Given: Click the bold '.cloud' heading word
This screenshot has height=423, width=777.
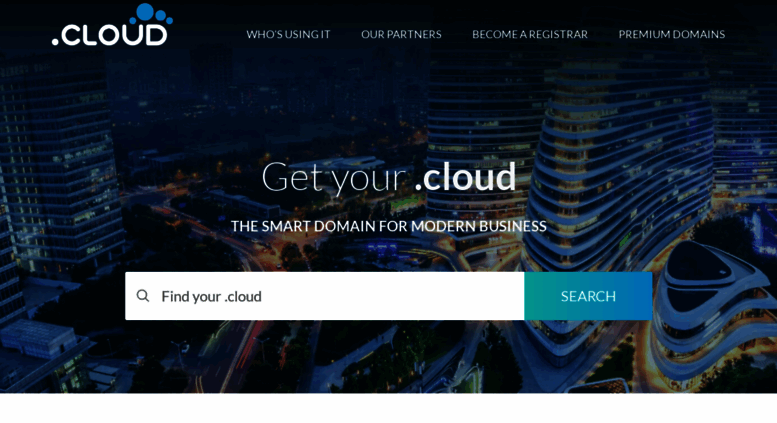Looking at the screenshot, I should [x=465, y=176].
